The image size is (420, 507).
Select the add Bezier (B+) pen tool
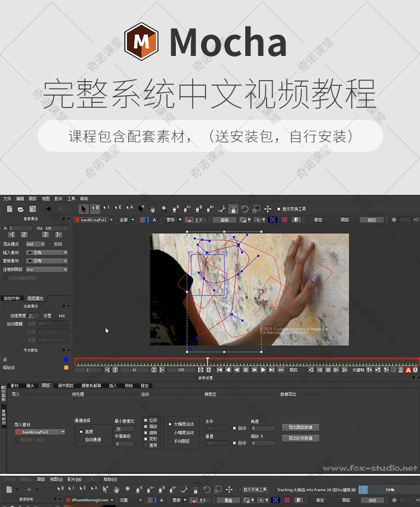click(211, 209)
